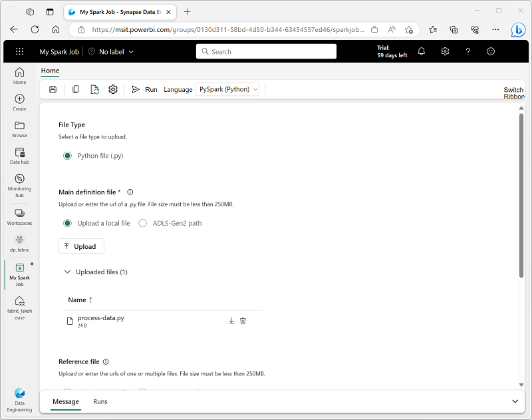This screenshot has height=420, width=532.
Task: Click the Save icon in toolbar
Action: tap(53, 89)
